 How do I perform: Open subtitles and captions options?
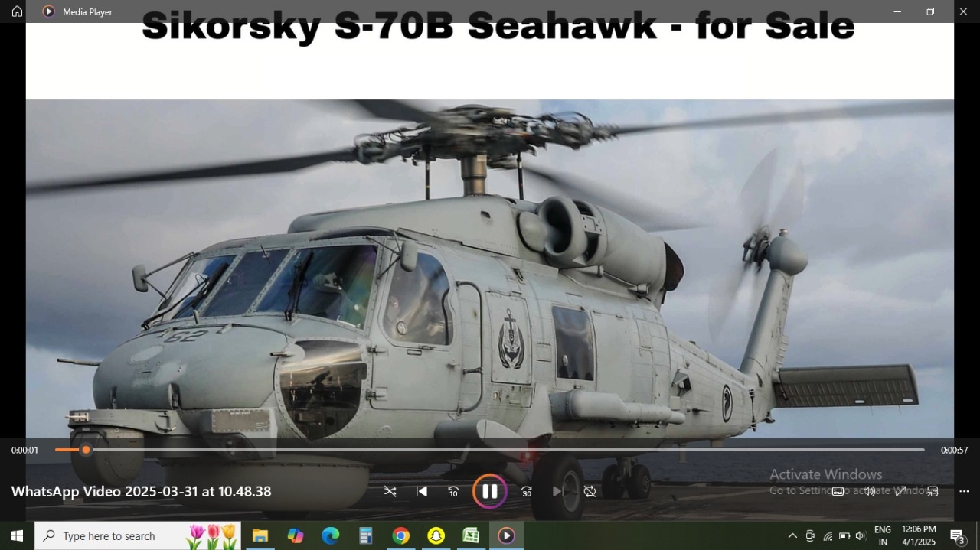(x=838, y=491)
